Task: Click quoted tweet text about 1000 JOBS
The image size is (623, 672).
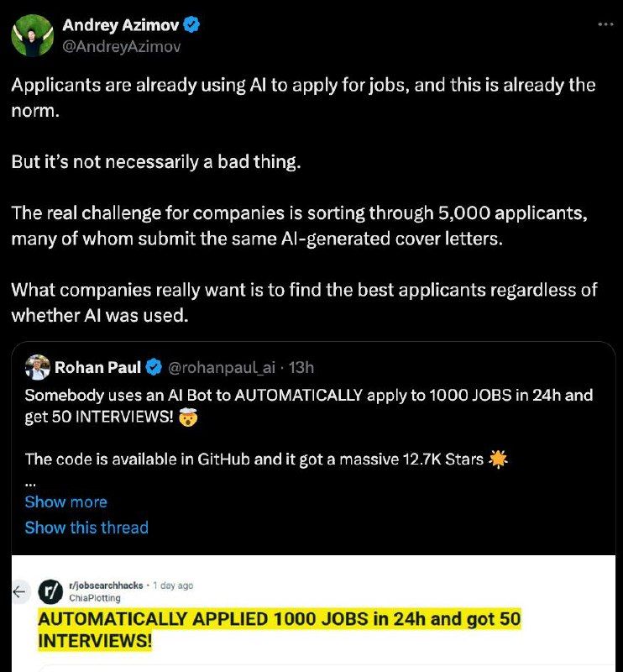Action: coord(308,406)
